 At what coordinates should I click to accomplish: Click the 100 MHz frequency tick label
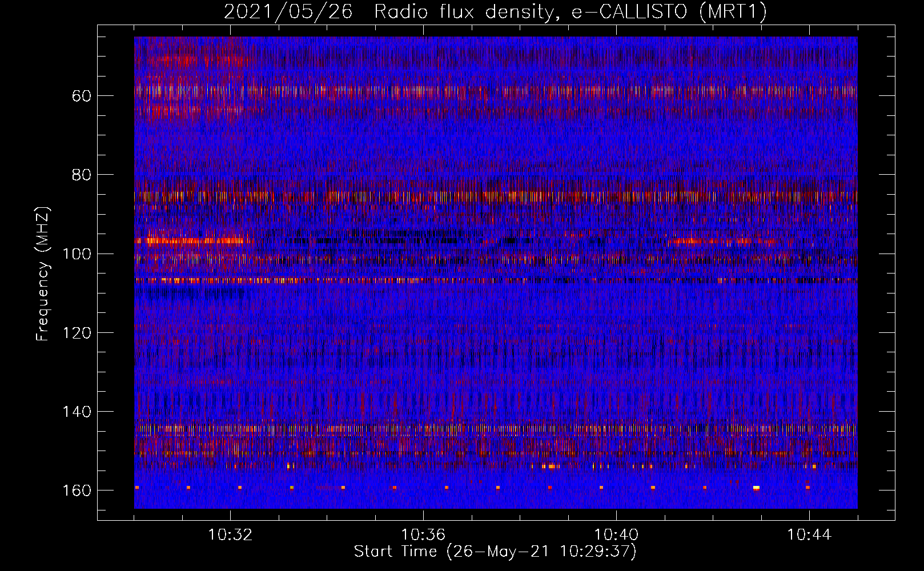click(x=77, y=254)
